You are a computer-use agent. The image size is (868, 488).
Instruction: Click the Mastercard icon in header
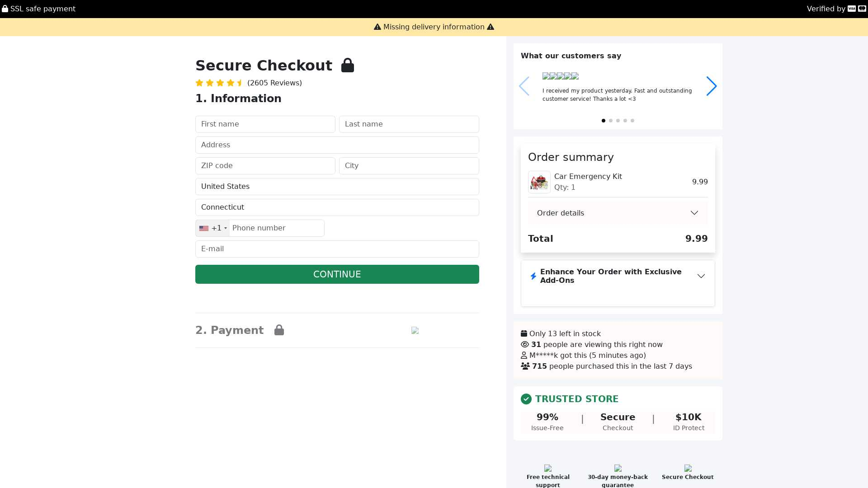[862, 9]
